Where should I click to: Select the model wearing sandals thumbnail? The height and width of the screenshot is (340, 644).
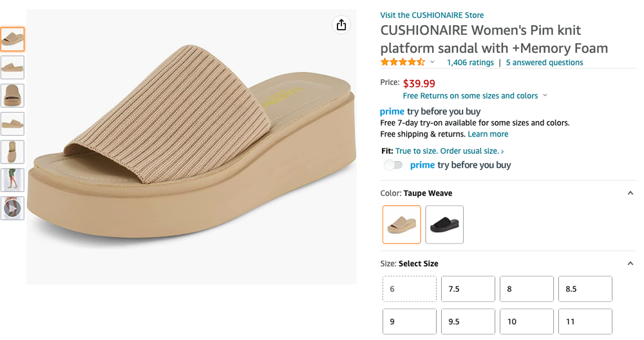(x=12, y=180)
